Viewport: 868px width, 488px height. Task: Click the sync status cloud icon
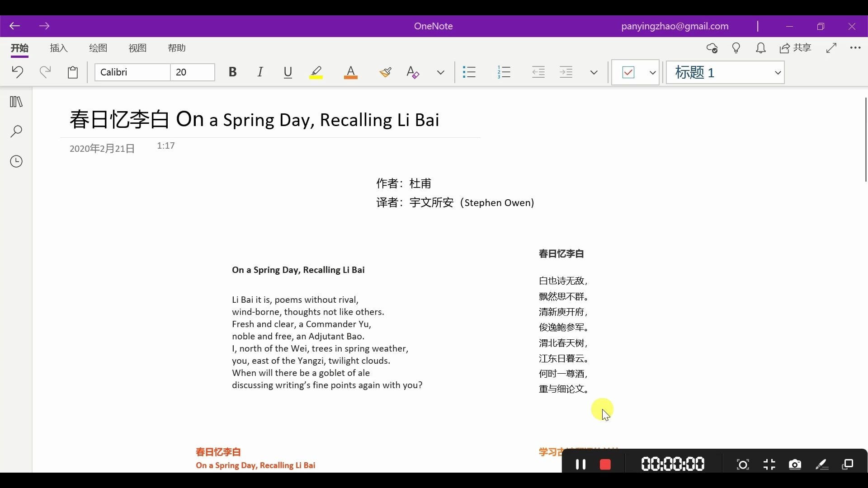[712, 48]
